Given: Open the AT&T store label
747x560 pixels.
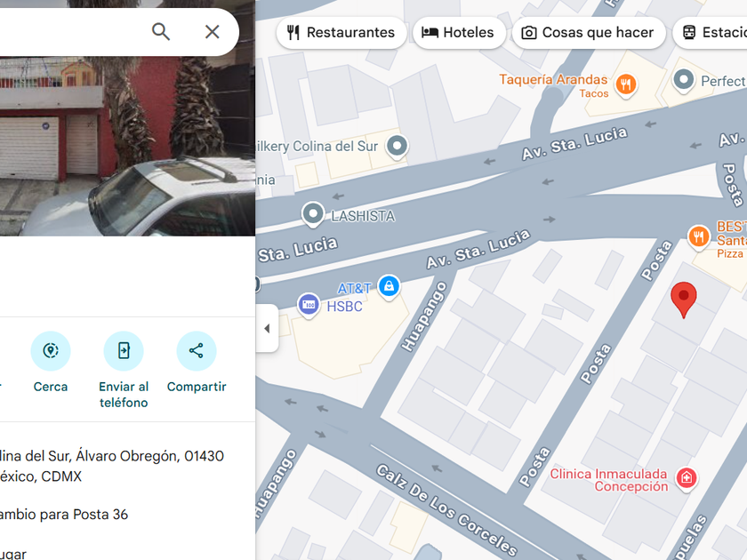Looking at the screenshot, I should click(354, 289).
